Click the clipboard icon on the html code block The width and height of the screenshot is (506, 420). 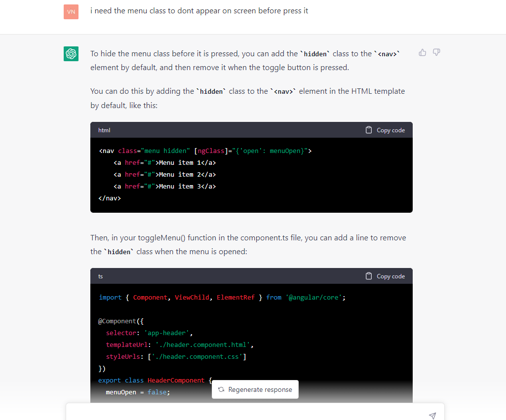coord(368,129)
